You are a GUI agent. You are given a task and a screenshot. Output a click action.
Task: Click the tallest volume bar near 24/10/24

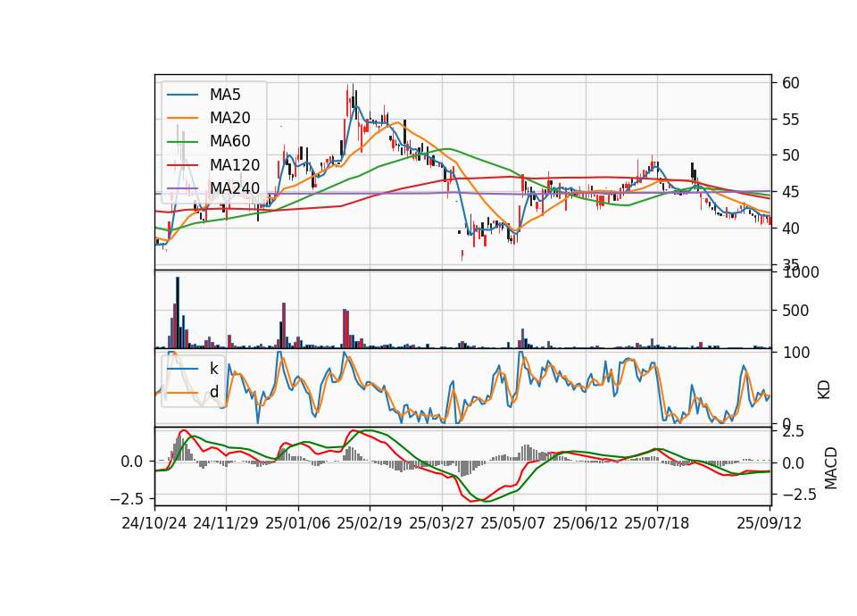point(177,312)
